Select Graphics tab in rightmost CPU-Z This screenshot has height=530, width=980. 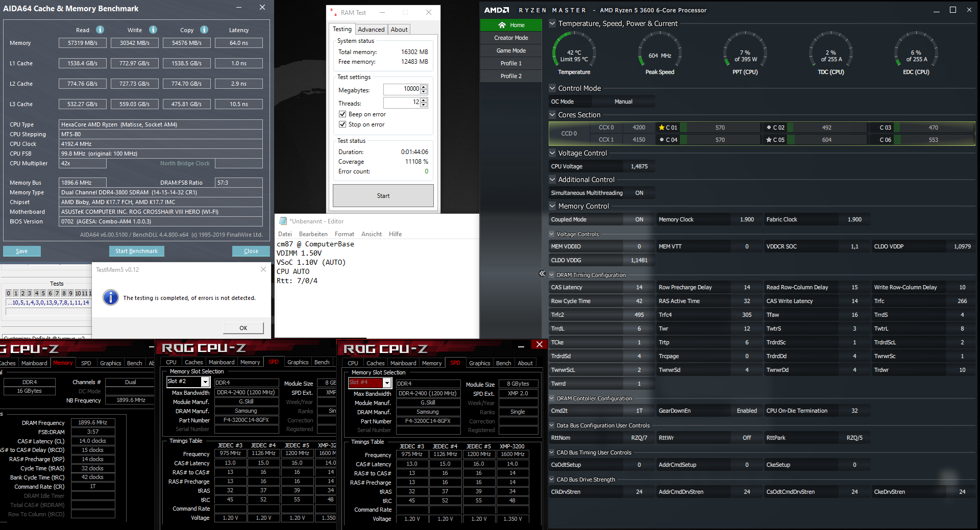tap(480, 363)
